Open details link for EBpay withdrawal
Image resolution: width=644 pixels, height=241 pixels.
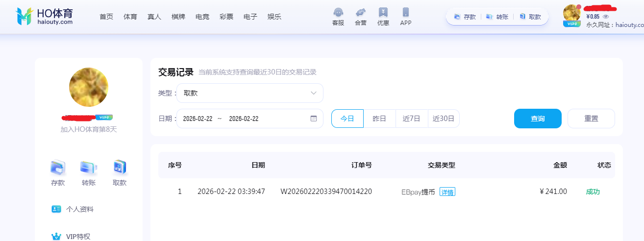click(x=447, y=192)
